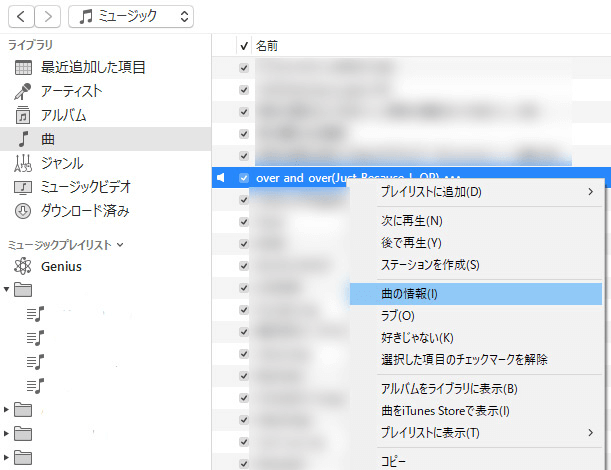Open the ミュージック media type dropdown
Viewport: 611px width, 470px height.
pos(132,16)
